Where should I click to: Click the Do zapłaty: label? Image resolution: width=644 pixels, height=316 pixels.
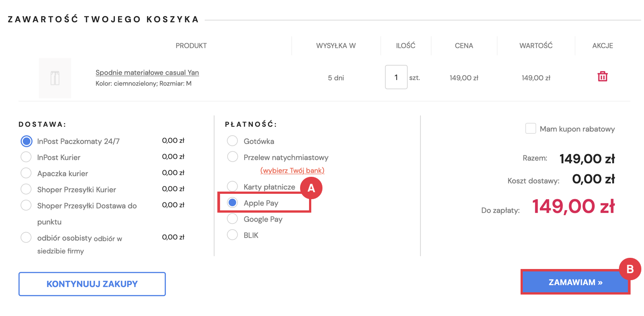[500, 210]
